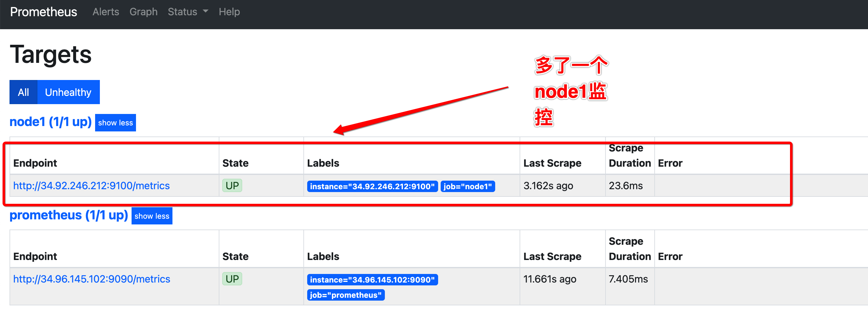This screenshot has width=868, height=313.
Task: Select the All targets filter
Action: coord(23,92)
